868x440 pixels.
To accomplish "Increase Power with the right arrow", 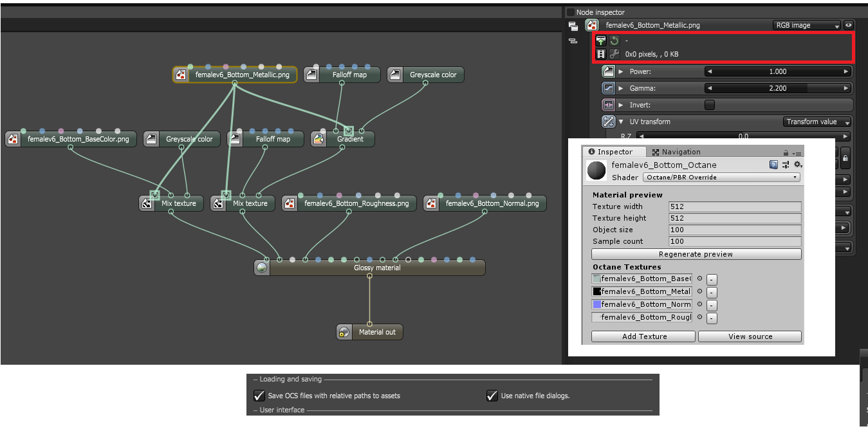I will click(x=847, y=71).
